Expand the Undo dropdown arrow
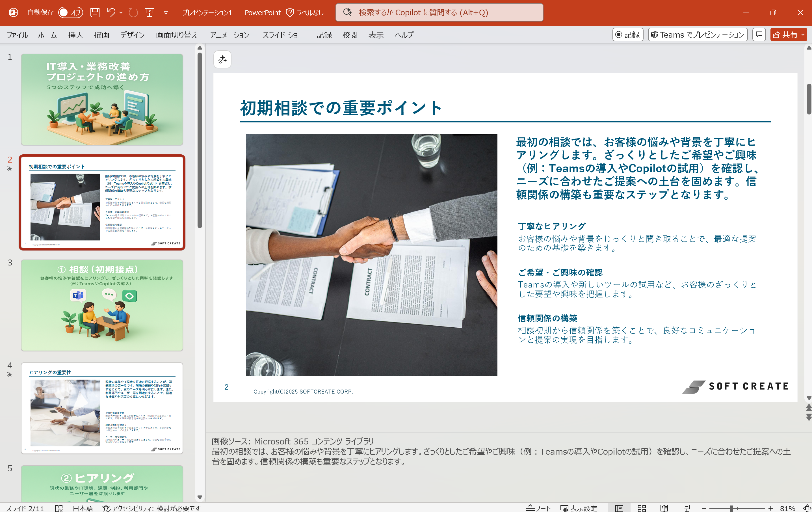The image size is (812, 512). [121, 13]
